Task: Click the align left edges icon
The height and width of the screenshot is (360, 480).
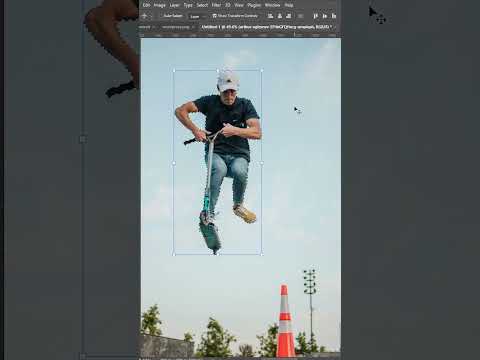Action: 271,16
